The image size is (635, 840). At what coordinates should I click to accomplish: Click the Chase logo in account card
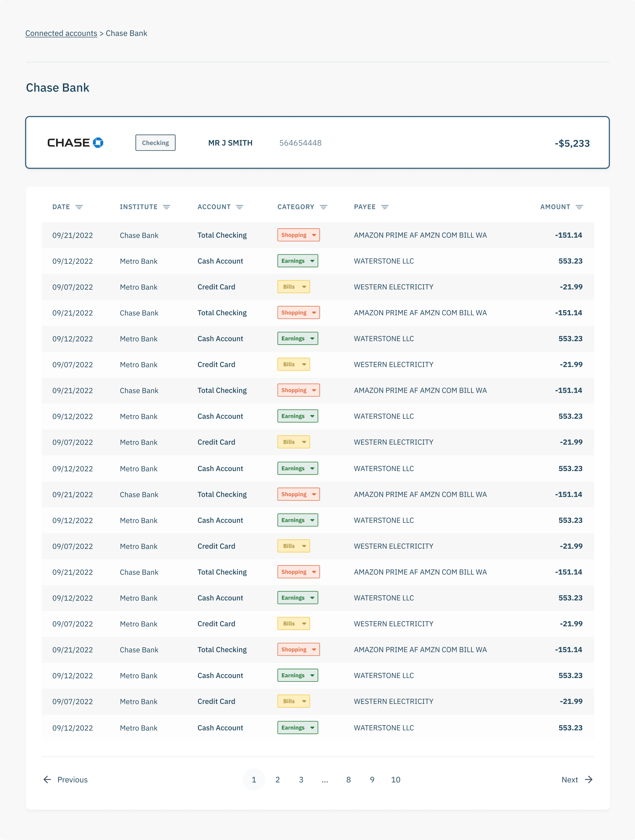pyautogui.click(x=75, y=143)
